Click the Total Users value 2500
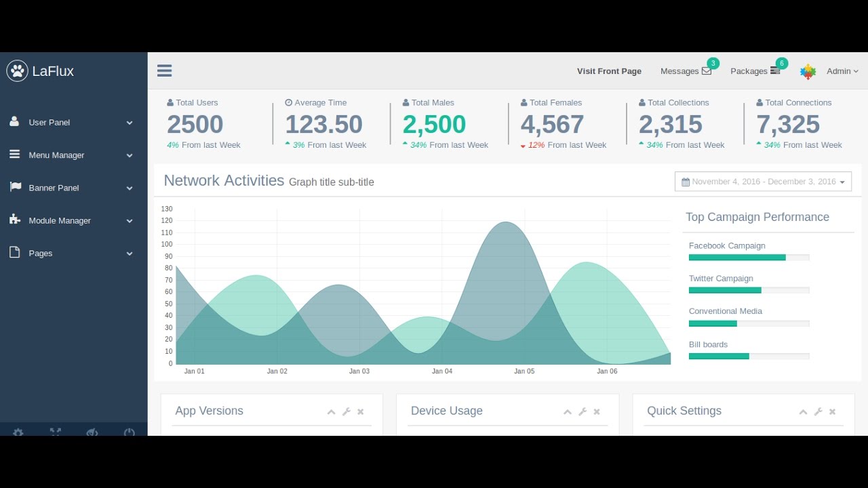868x488 pixels. [195, 125]
